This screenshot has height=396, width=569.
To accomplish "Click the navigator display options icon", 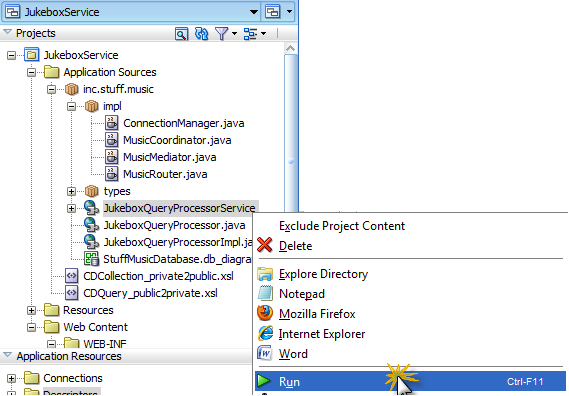I will coord(250,34).
